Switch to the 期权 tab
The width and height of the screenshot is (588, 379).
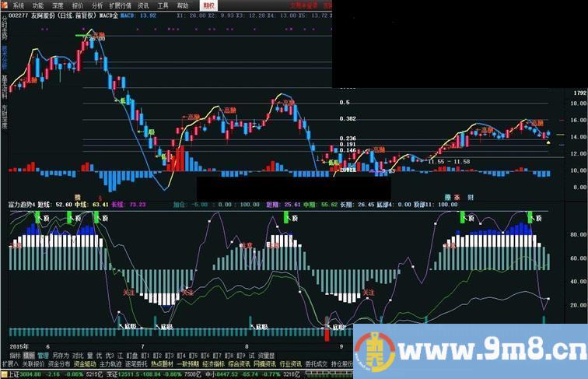(207, 5)
